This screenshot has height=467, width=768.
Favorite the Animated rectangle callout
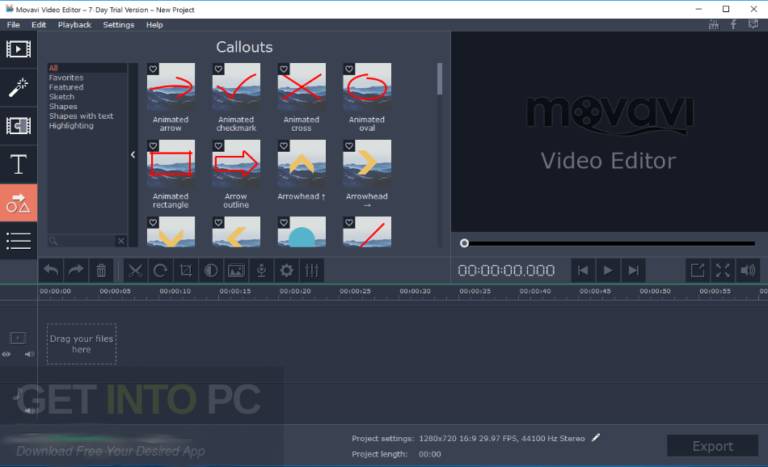pos(153,146)
